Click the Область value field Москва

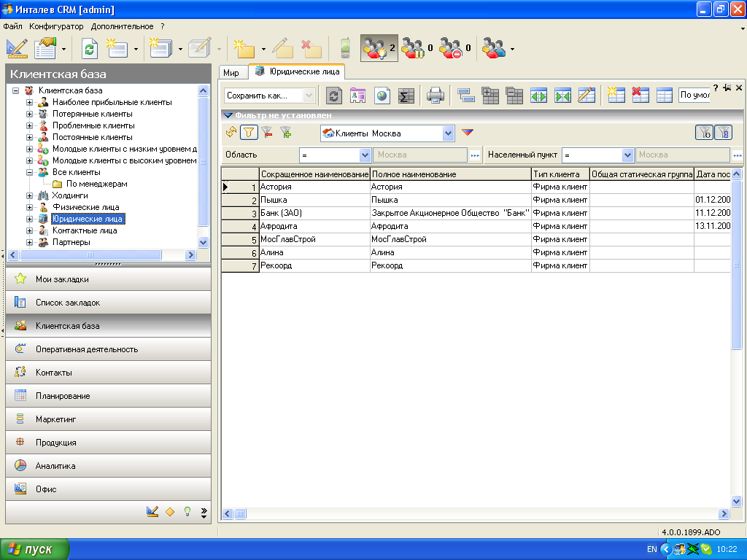(x=420, y=155)
